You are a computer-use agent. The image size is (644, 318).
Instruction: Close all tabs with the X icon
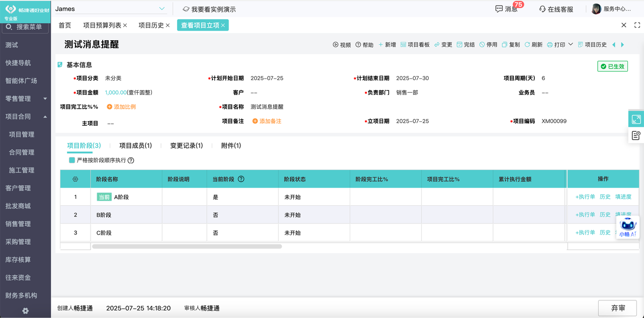624,25
